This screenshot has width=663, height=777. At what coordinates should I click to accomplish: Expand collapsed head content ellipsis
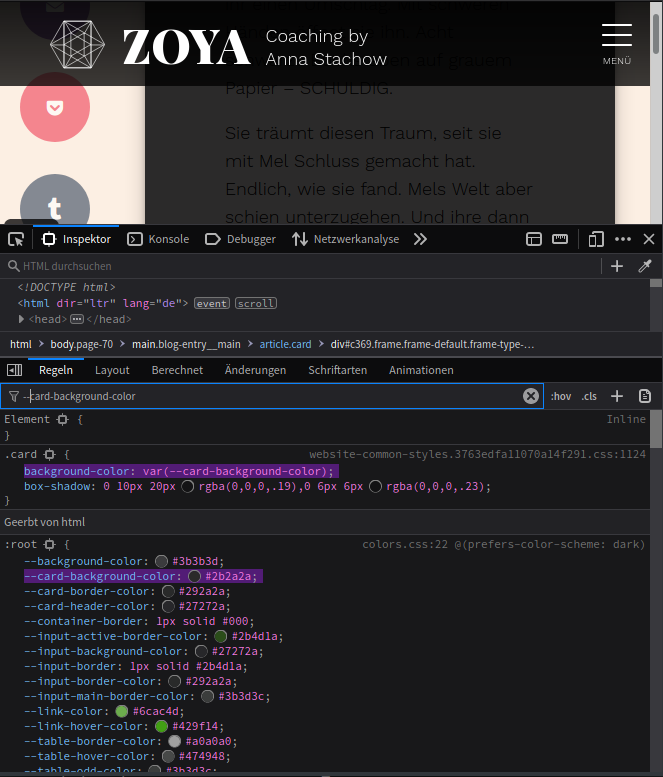77,319
